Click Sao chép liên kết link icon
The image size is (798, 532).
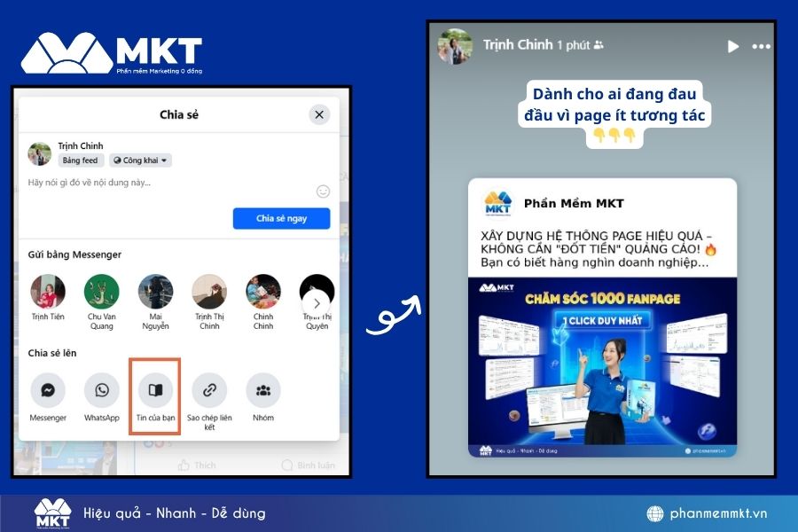pyautogui.click(x=209, y=390)
